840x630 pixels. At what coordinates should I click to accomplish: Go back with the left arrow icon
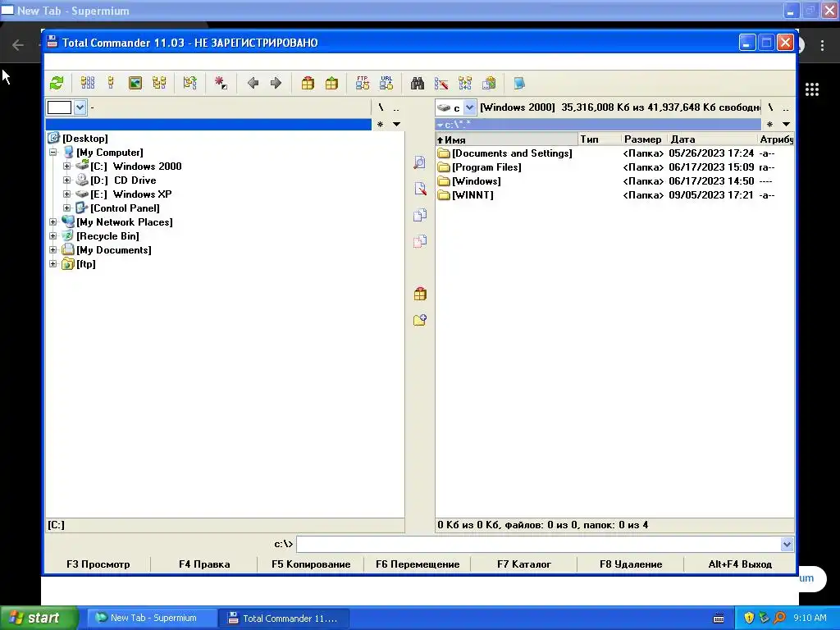pos(253,83)
